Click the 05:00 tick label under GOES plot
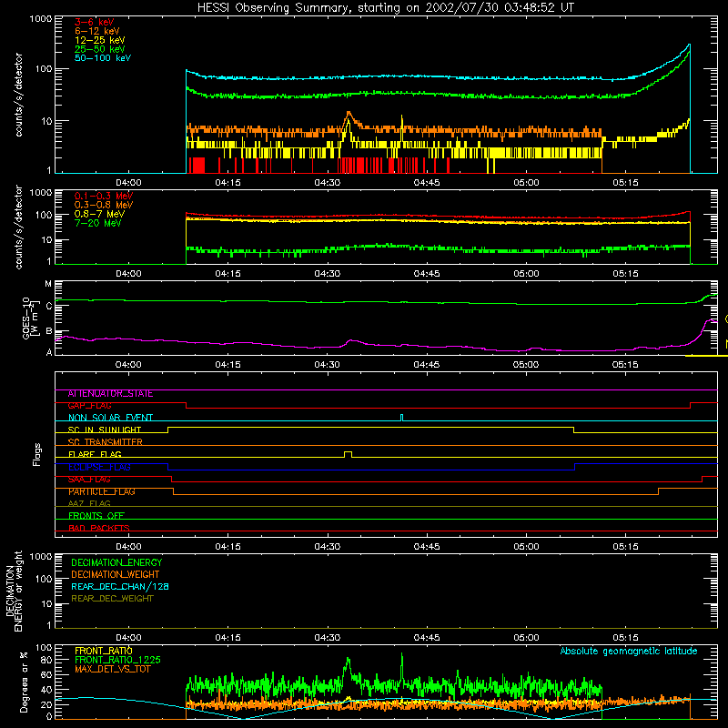 526,365
